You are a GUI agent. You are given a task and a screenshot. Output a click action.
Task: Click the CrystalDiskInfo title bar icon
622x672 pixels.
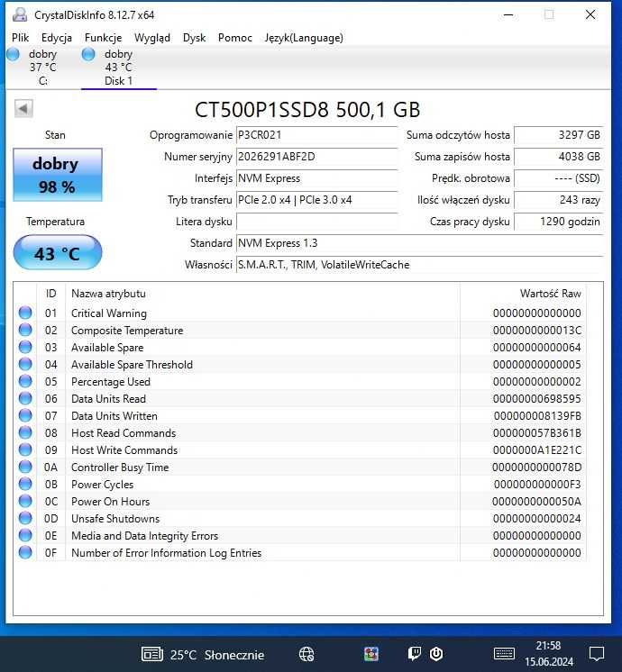pyautogui.click(x=20, y=14)
